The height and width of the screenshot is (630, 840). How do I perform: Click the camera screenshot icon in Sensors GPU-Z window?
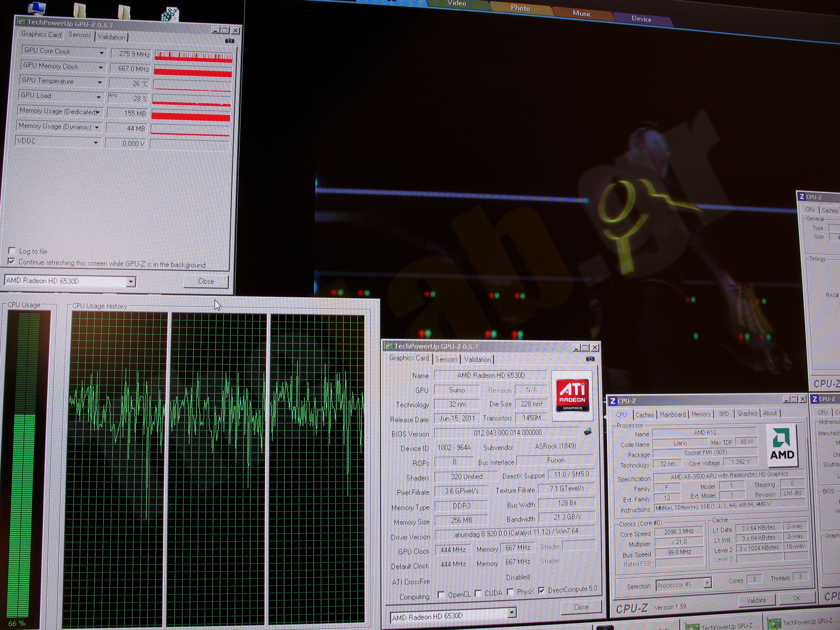click(229, 41)
